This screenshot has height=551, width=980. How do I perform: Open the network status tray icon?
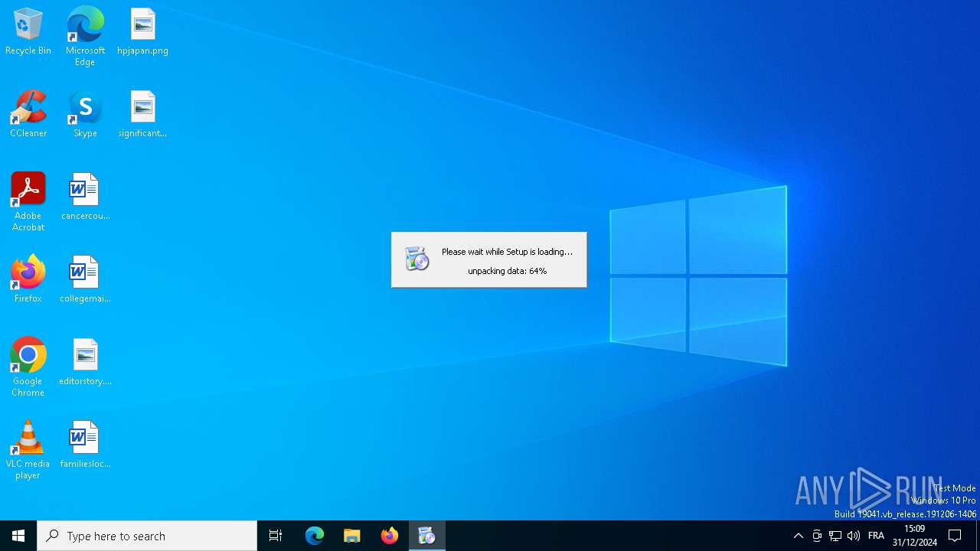[x=835, y=536]
